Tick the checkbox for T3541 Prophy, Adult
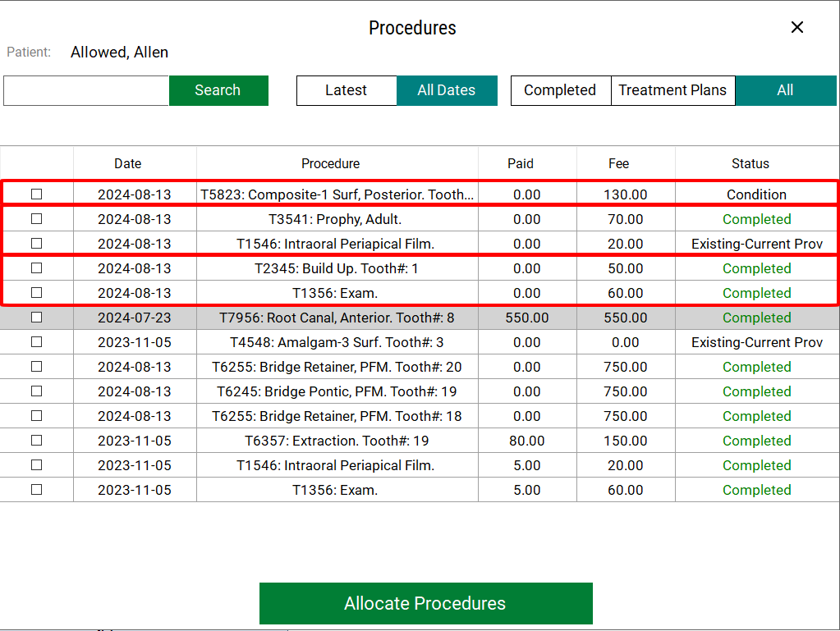 pos(36,219)
